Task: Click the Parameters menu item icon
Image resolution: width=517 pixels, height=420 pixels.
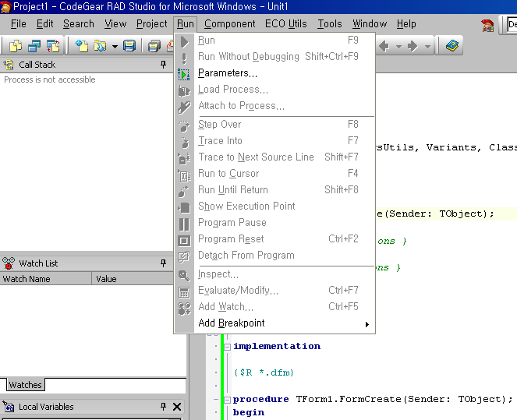Action: pyautogui.click(x=184, y=73)
